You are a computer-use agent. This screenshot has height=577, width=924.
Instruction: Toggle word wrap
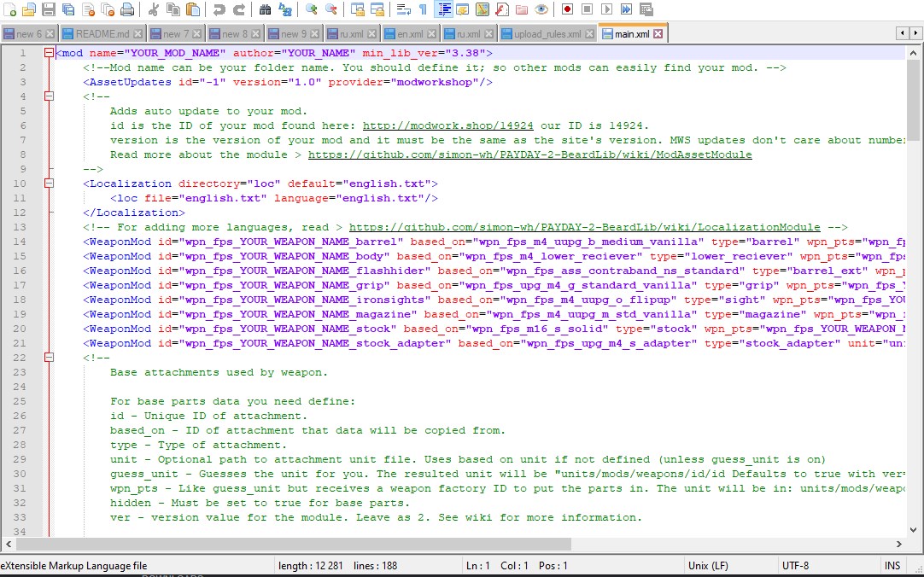click(x=404, y=9)
